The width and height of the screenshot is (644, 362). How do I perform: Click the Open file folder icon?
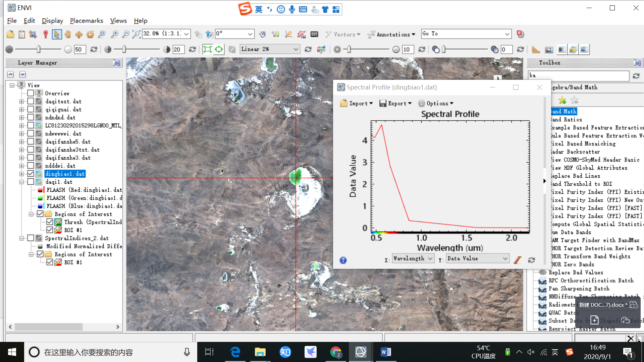tap(10, 34)
